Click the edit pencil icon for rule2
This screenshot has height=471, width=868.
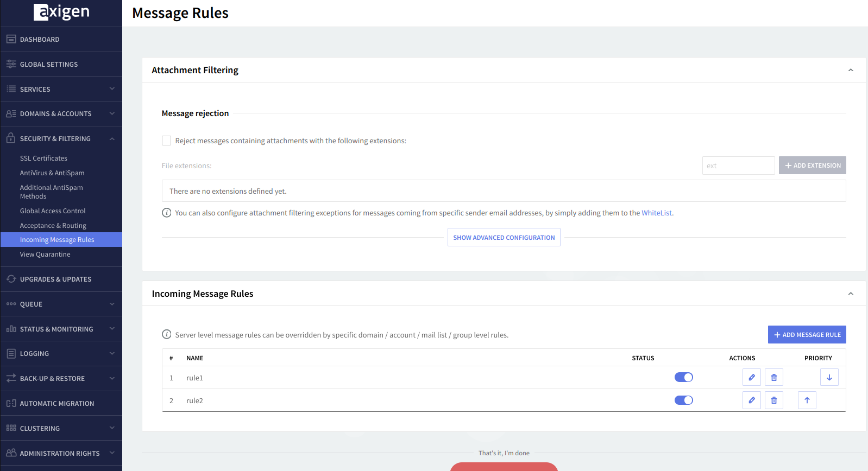[751, 400]
